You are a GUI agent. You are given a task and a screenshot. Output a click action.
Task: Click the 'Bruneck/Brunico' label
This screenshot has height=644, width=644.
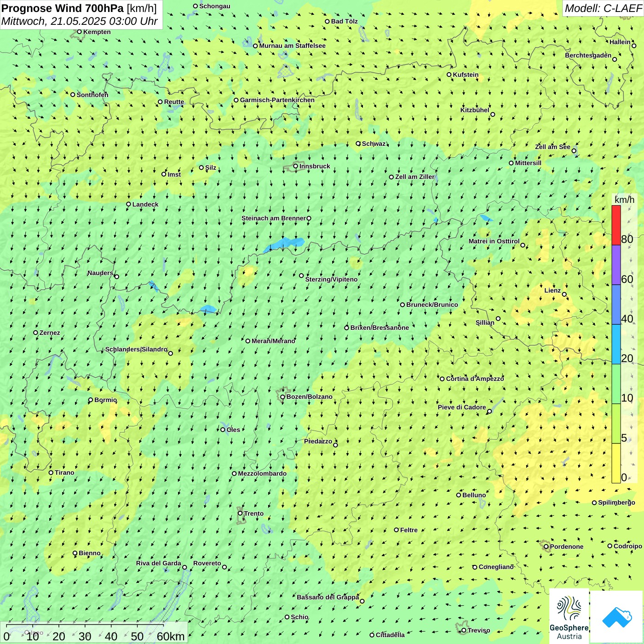[432, 305]
